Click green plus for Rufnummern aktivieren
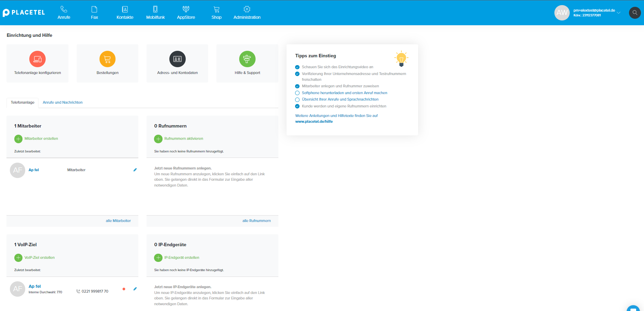Viewport: 644px width, 311px height. point(158,139)
